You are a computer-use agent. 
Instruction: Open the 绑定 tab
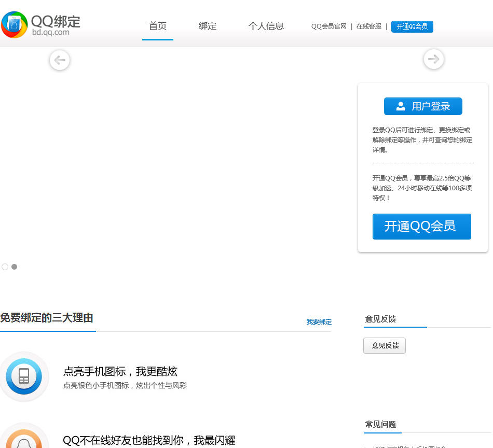pyautogui.click(x=208, y=26)
